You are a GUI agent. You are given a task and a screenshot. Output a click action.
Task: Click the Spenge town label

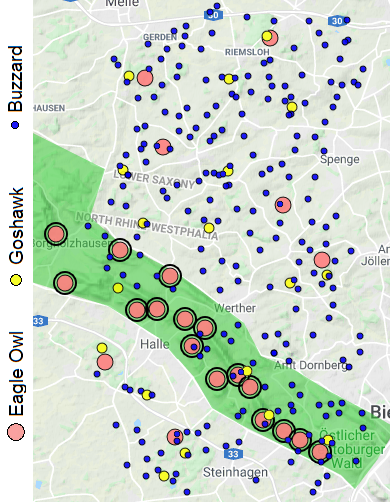coord(340,159)
